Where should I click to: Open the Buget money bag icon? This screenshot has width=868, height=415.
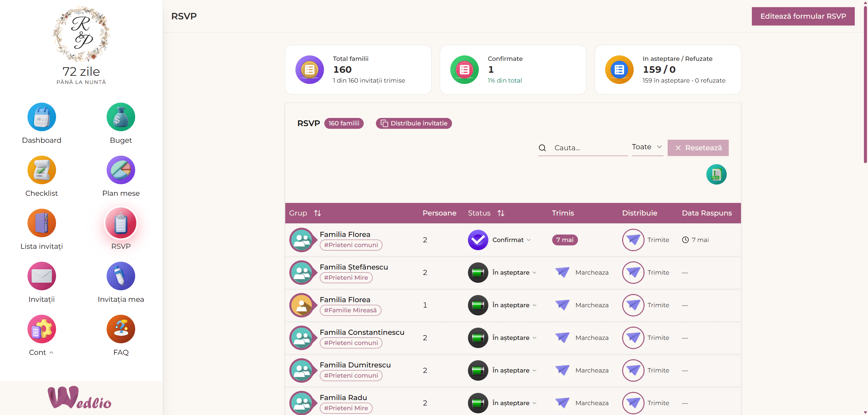click(121, 117)
